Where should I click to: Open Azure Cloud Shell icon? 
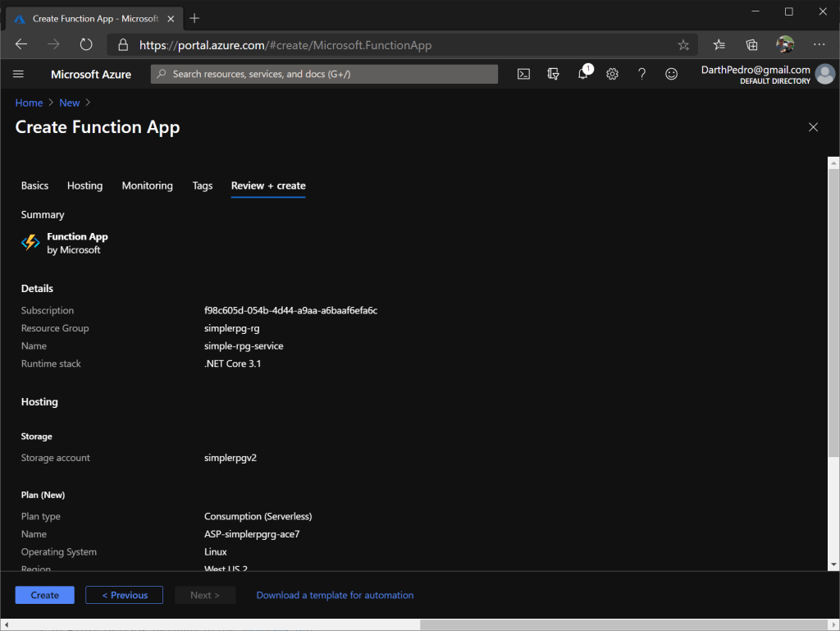[523, 74]
